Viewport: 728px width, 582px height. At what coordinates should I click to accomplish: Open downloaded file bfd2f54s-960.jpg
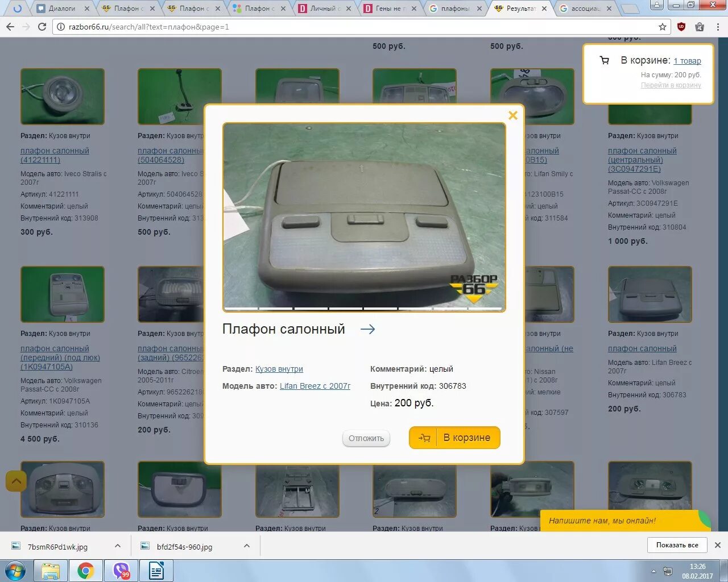pos(184,547)
